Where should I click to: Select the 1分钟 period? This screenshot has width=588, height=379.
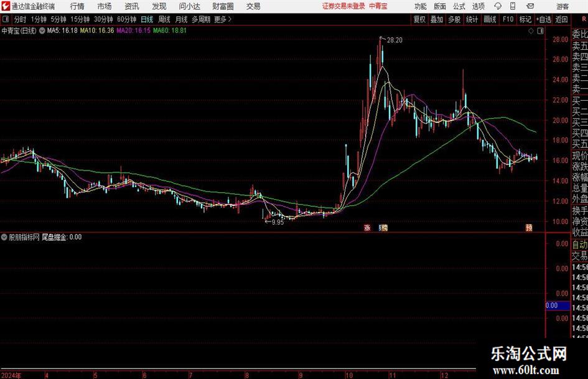coord(38,19)
